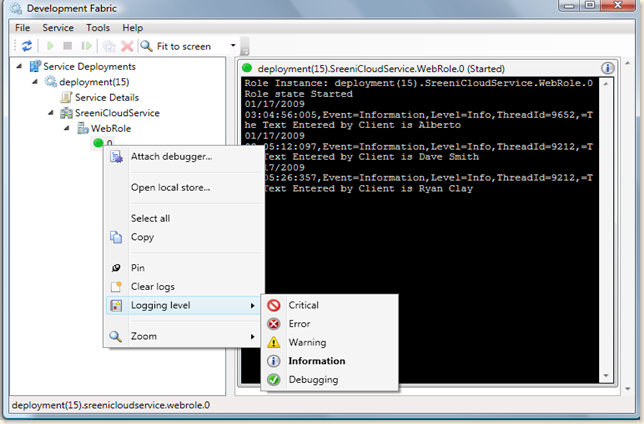Image resolution: width=644 pixels, height=424 pixels.
Task: Open the Fit to screen dropdown arrow
Action: coord(233,45)
